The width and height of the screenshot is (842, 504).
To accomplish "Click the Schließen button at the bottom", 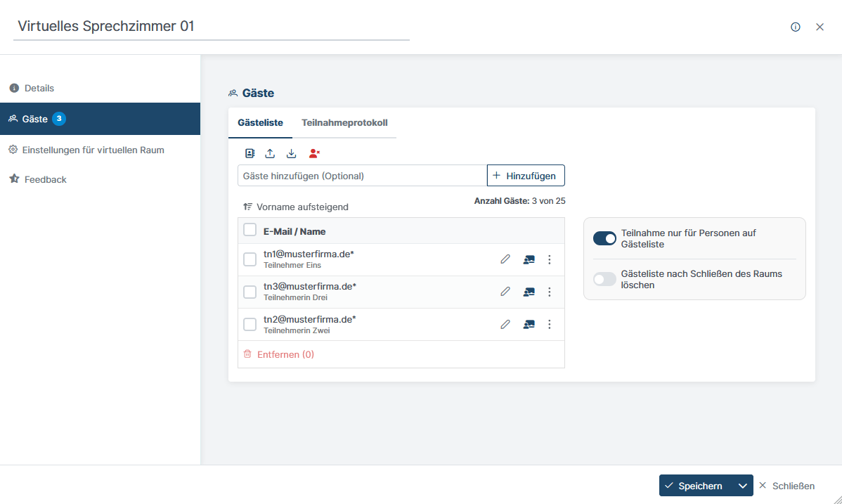I will 786,486.
